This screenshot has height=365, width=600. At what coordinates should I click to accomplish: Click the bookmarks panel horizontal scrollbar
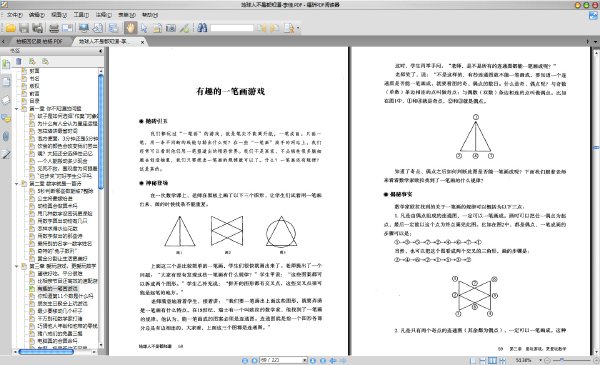(x=46, y=352)
